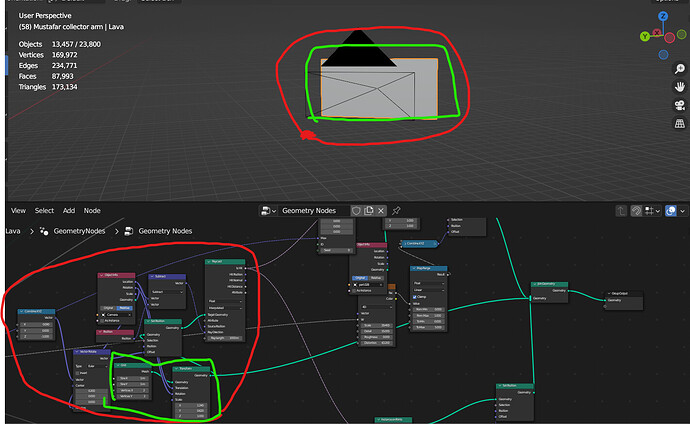Select Original in right Object Info node

[x=360, y=278]
